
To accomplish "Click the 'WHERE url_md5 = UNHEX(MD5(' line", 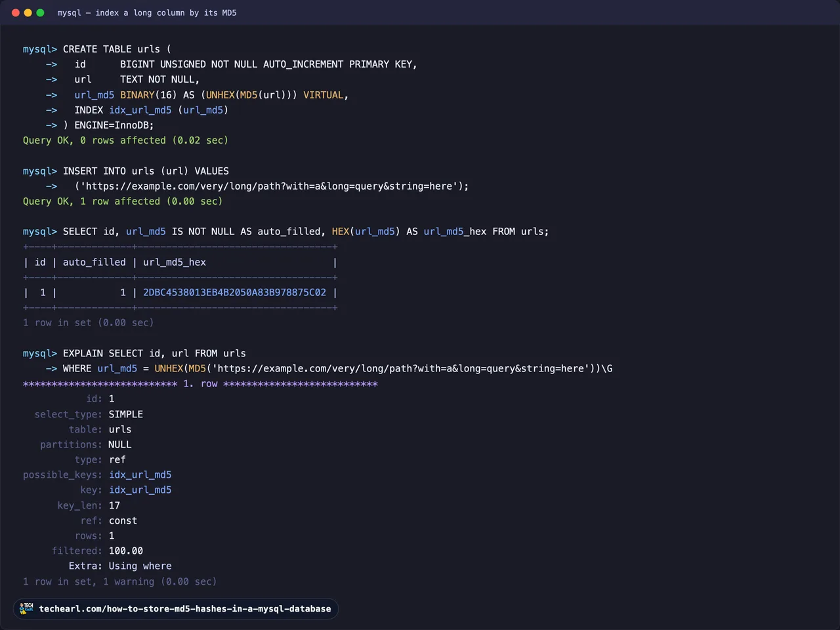I will click(x=329, y=369).
